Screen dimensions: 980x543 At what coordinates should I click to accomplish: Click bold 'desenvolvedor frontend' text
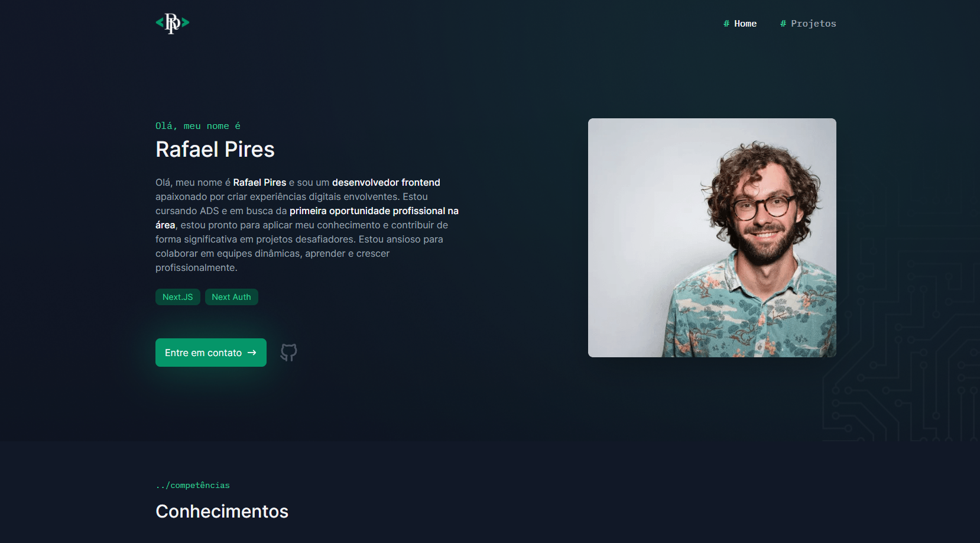[386, 182]
